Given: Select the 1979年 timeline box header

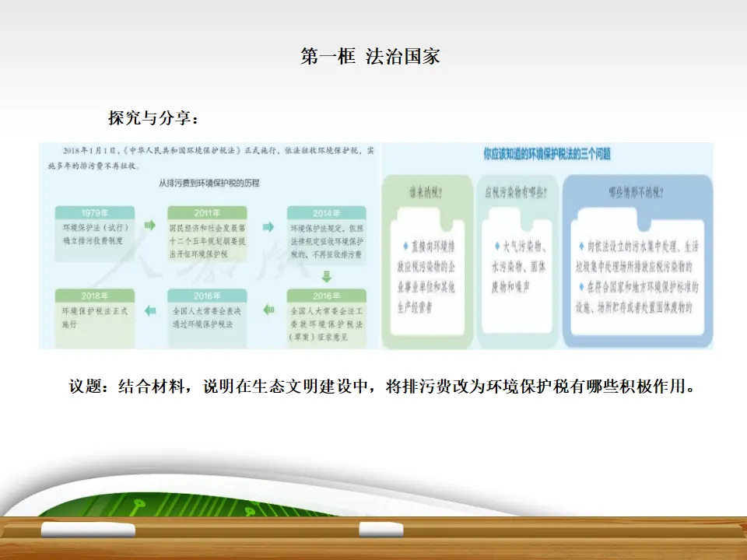Looking at the screenshot, I should (x=95, y=212).
